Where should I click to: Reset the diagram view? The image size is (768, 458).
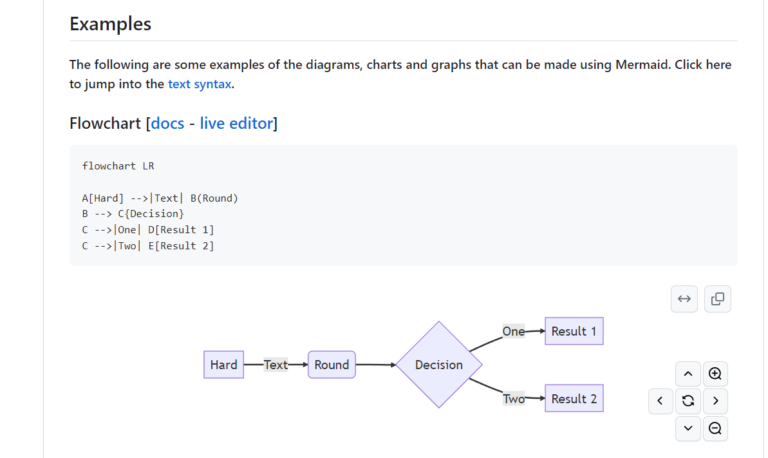pos(687,401)
